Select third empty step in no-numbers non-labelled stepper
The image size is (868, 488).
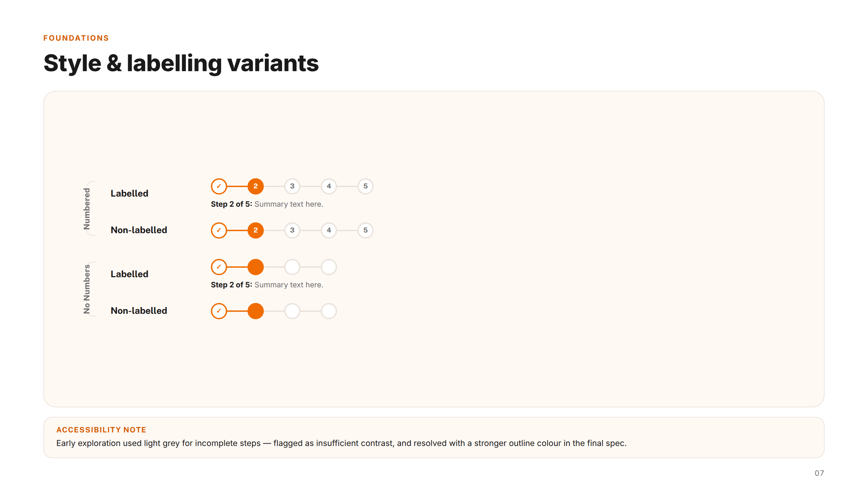[292, 311]
